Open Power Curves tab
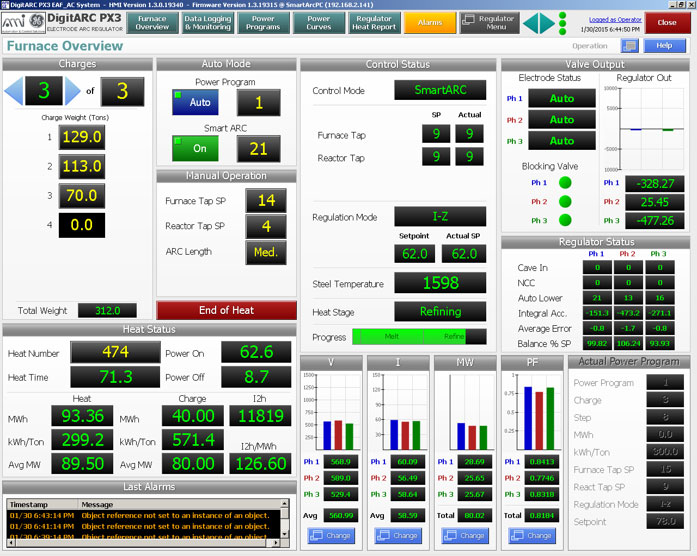The width and height of the screenshot is (697, 556). (319, 23)
